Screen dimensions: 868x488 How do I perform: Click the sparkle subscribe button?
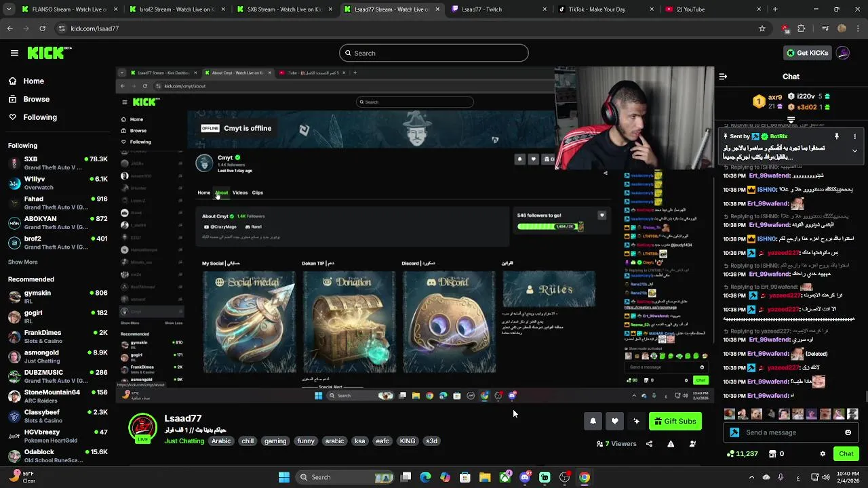pos(636,421)
